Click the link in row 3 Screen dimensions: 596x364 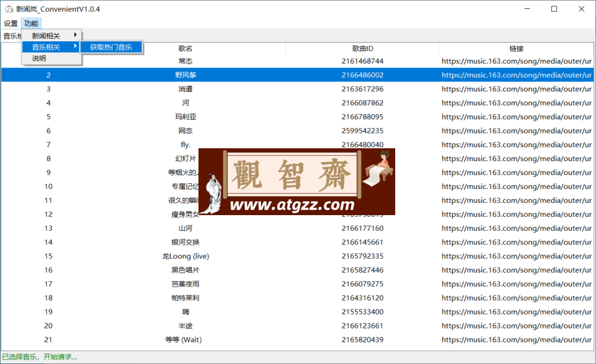click(x=517, y=89)
